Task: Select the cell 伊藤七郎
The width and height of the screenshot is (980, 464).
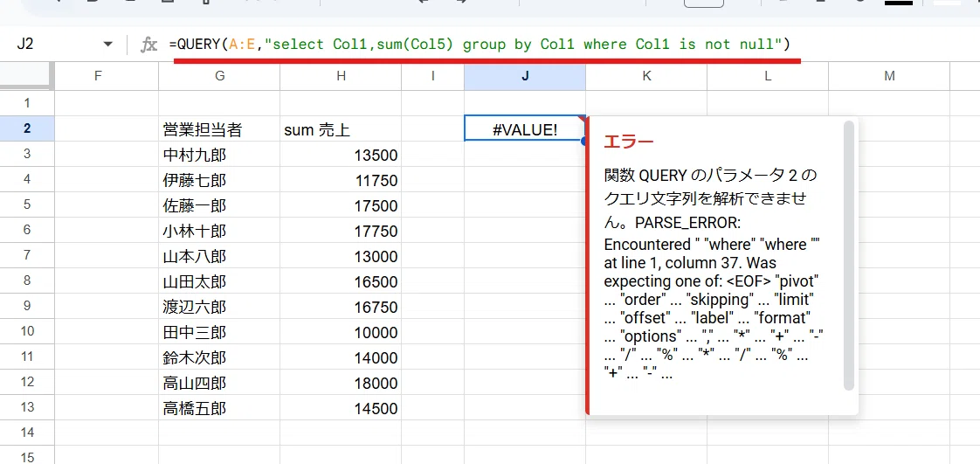Action: (x=218, y=180)
